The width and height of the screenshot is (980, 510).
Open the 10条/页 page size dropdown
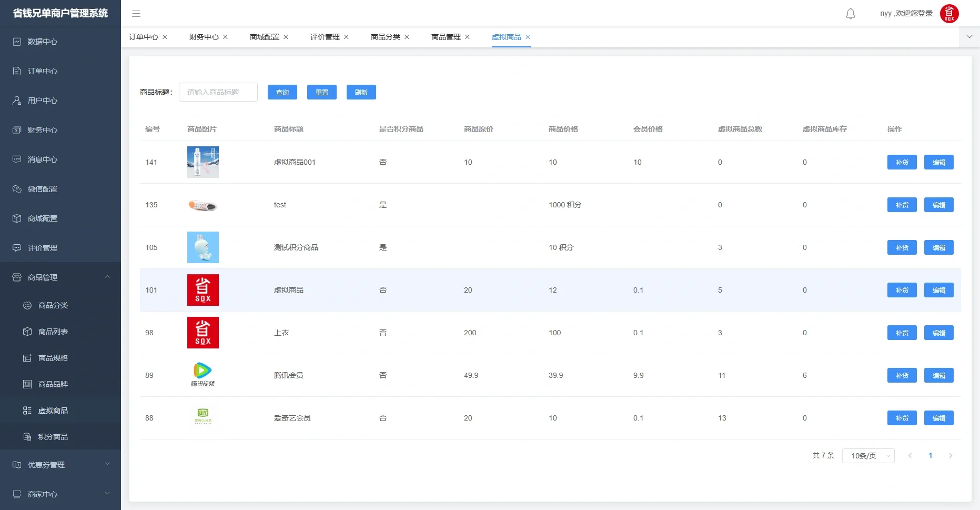868,455
